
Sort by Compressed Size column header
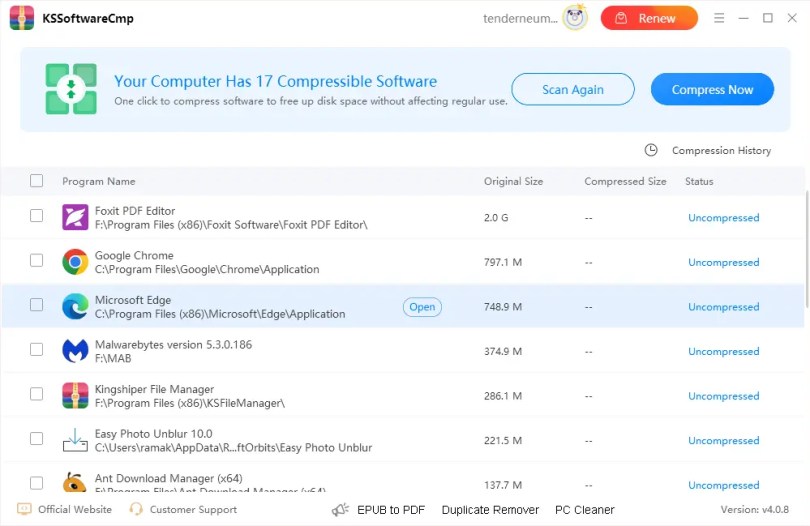click(x=625, y=181)
